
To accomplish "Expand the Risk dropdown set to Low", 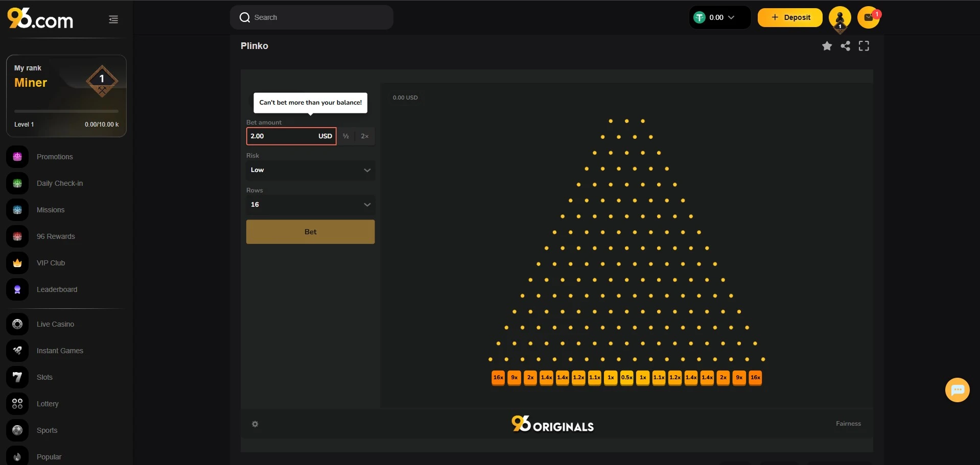I will pos(311,170).
